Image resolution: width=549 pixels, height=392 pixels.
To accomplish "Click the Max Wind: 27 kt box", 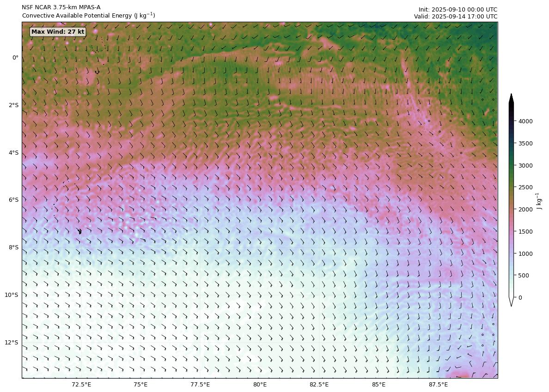I will (x=58, y=32).
